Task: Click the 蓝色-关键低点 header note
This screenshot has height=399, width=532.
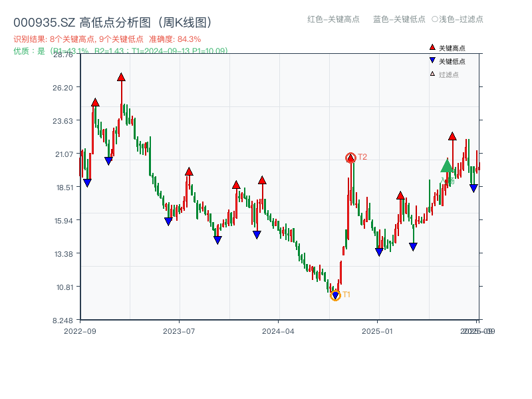Action: tap(399, 19)
